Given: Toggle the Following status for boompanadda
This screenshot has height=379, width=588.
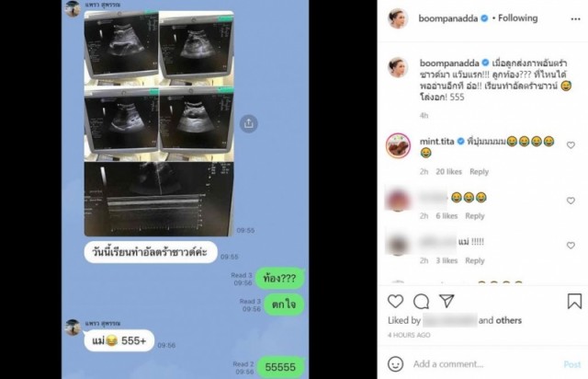Looking at the screenshot, I should (x=517, y=18).
